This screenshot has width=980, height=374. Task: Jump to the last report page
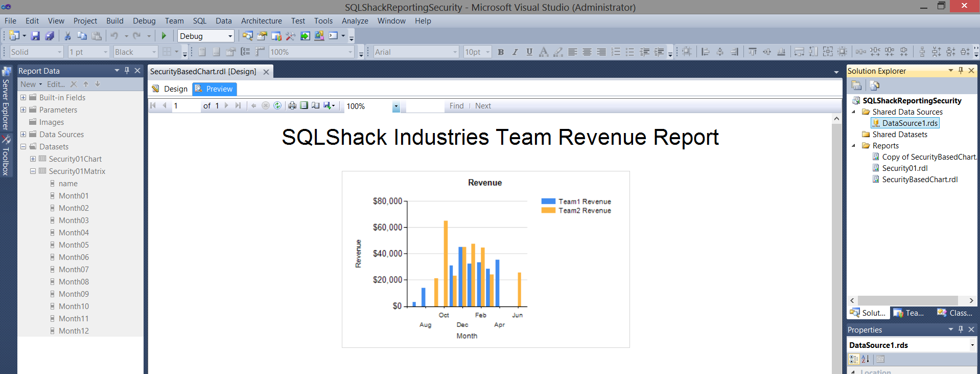238,105
